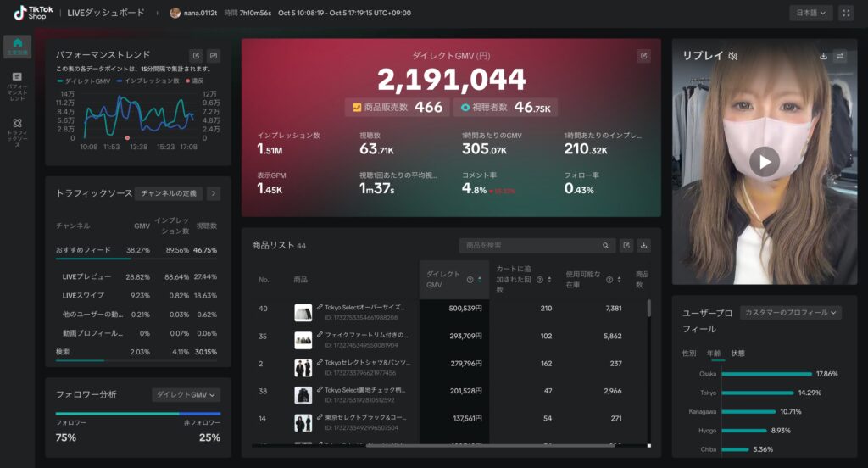
Task: Open ダイレクトGMV dropdown in フォロワー分析
Action: coord(186,394)
